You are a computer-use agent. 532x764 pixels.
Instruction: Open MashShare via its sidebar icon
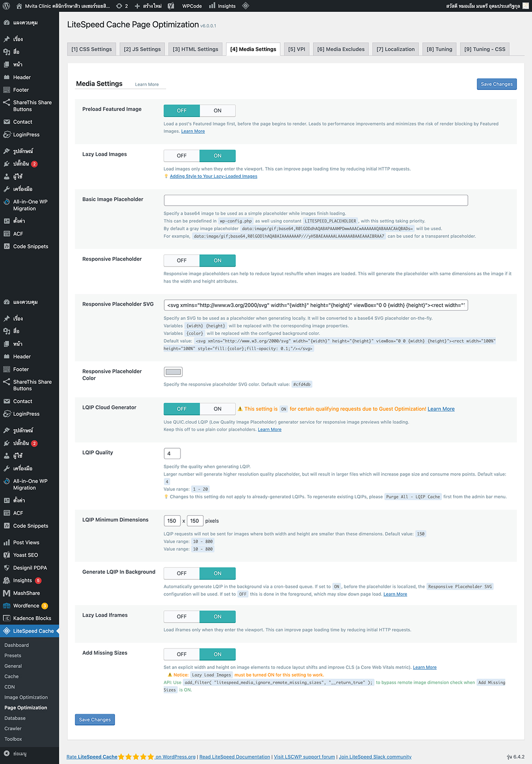6,593
